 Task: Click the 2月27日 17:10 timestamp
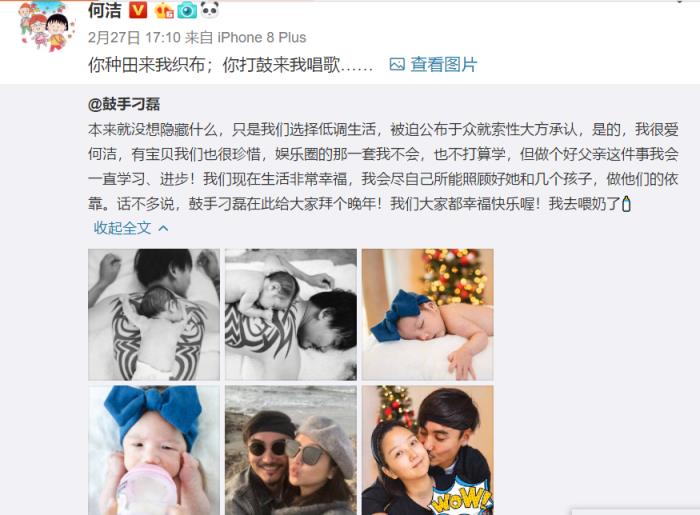pyautogui.click(x=134, y=37)
